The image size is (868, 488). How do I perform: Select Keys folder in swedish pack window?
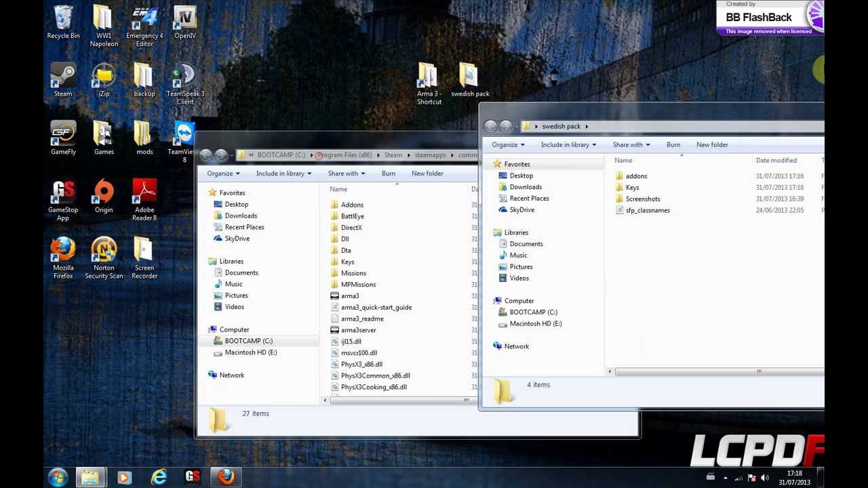point(632,188)
